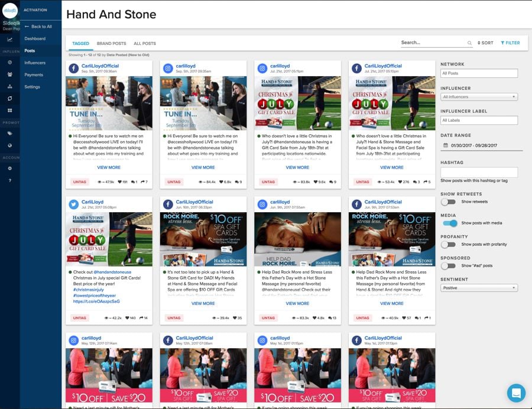Click the calendar icon in Date Range
Viewport: 532px width, 409px height.
[446, 145]
